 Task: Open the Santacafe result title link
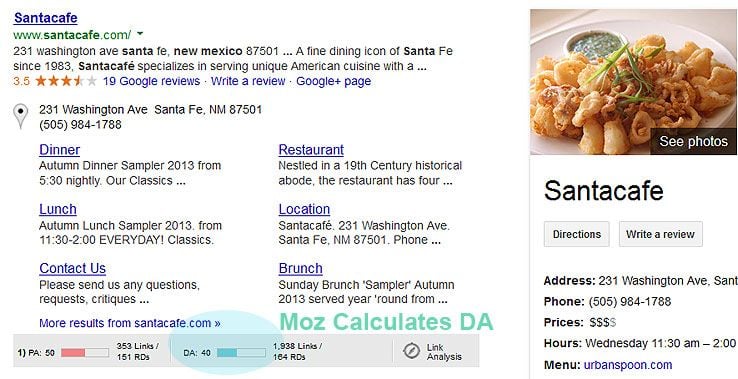click(x=46, y=18)
